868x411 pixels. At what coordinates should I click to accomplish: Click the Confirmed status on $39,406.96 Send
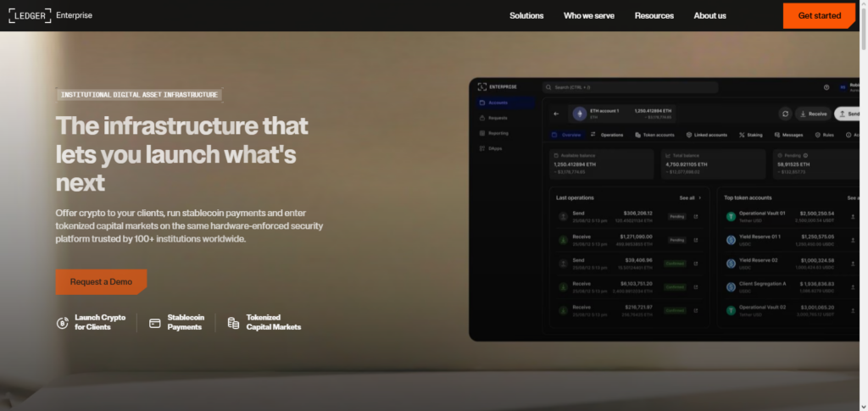point(676,264)
